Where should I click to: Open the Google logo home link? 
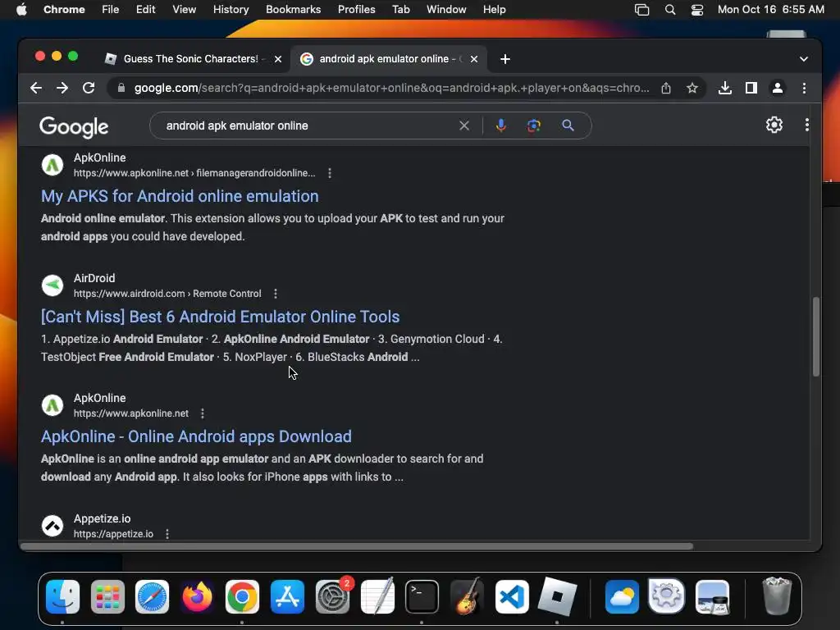74,127
